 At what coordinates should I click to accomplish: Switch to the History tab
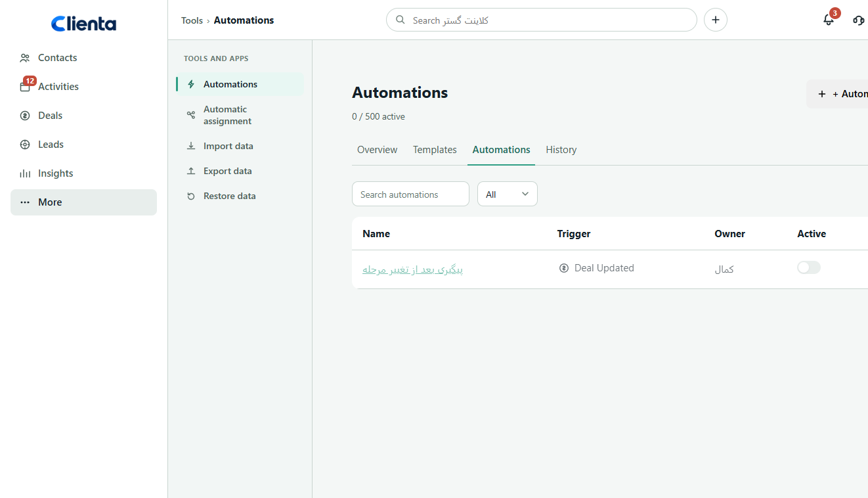[x=561, y=150]
